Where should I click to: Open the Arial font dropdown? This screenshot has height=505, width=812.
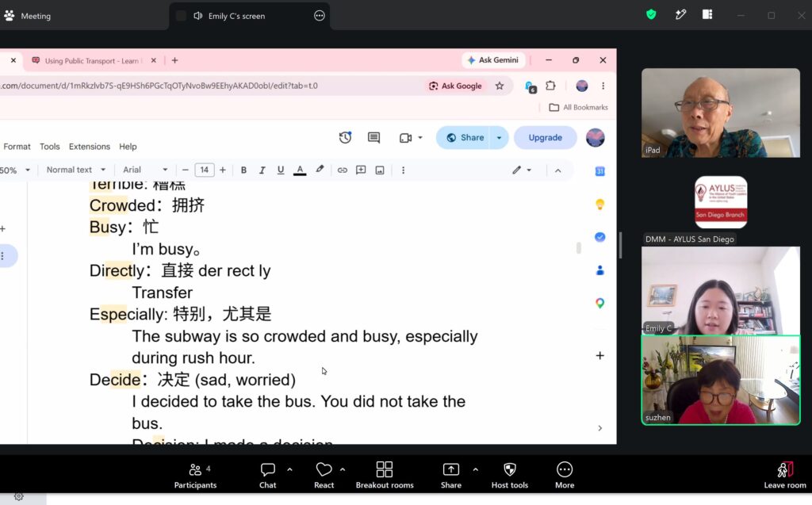point(145,170)
